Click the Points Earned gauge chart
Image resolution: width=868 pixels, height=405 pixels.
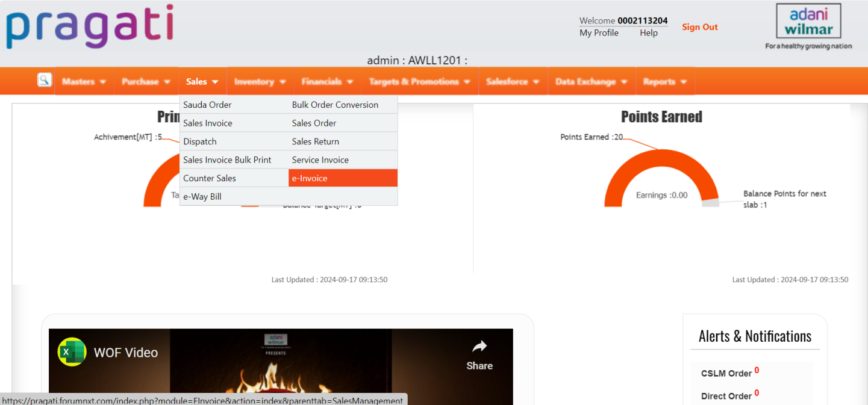[661, 178]
